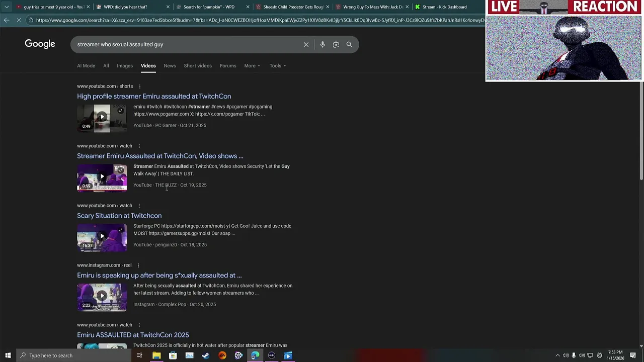Go to the Google homepage logo
644x362 pixels.
tap(40, 44)
